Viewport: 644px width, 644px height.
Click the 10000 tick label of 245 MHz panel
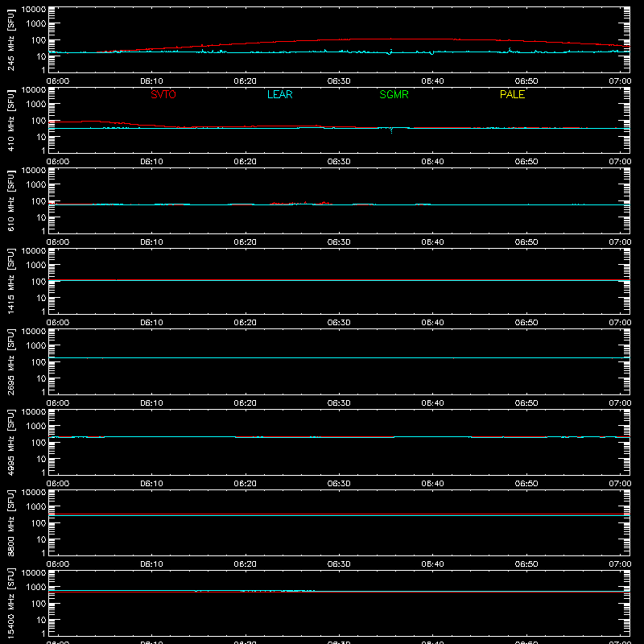34,10
